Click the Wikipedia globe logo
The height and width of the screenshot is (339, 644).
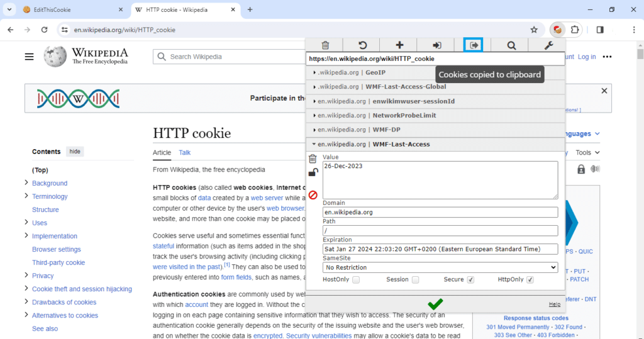click(55, 57)
